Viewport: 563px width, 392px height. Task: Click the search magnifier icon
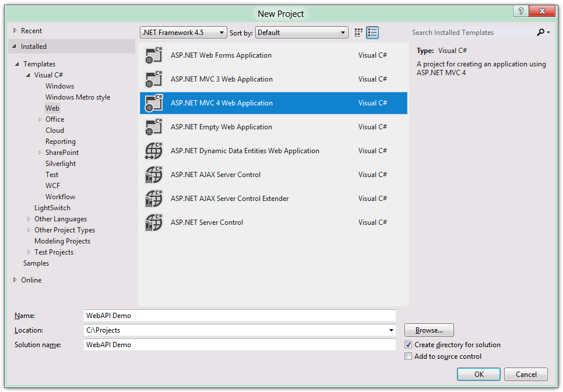pos(540,32)
